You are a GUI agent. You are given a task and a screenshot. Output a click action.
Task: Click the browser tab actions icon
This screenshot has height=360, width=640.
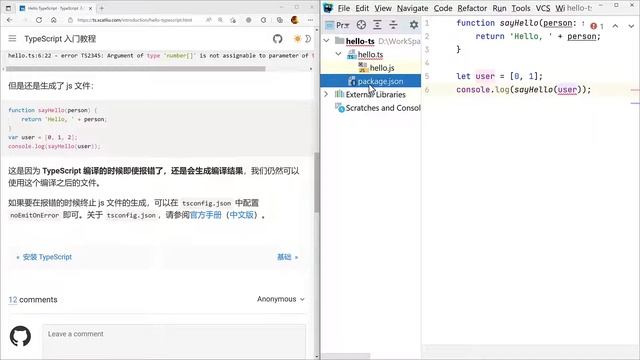point(8,8)
